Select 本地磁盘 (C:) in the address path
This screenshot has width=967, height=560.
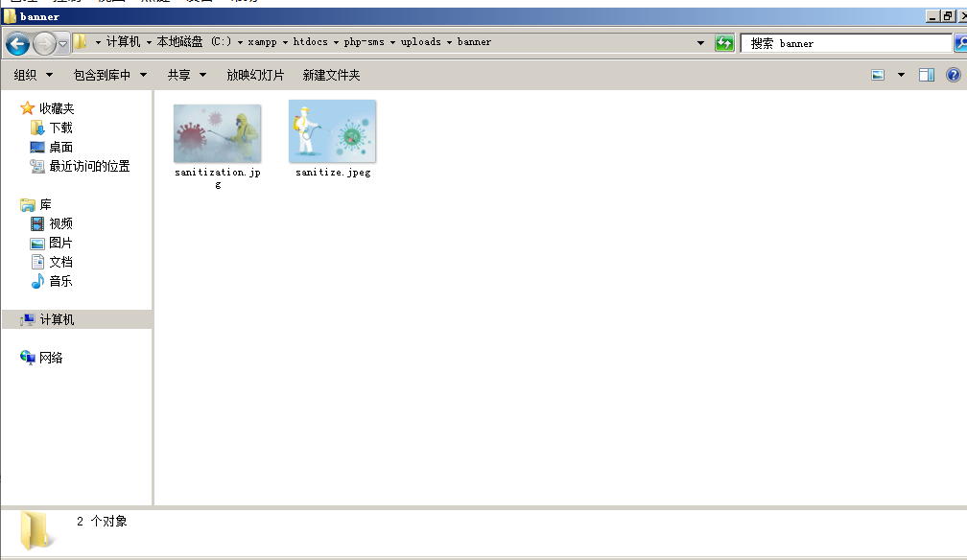[194, 41]
